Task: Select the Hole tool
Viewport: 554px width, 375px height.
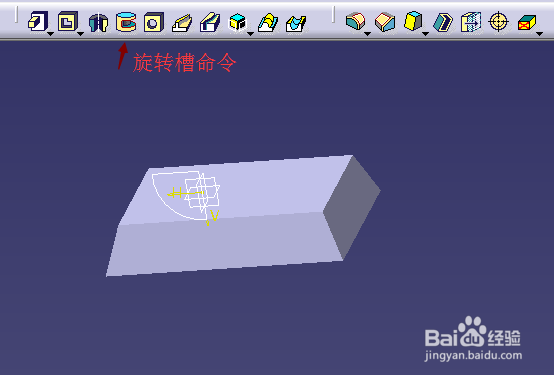Action: coord(154,22)
